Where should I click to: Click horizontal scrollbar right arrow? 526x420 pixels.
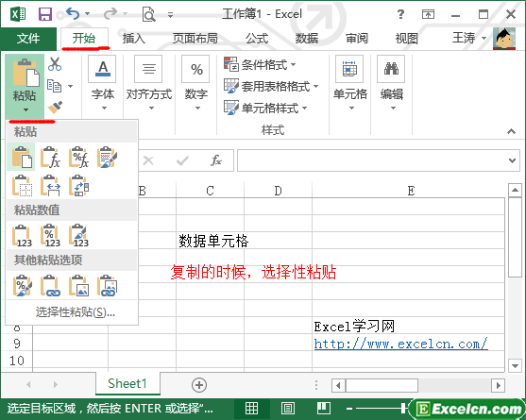[499, 385]
